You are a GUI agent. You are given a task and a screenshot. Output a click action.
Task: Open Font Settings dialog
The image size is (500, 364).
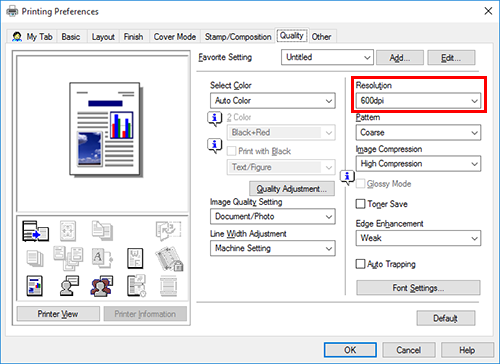coord(418,288)
